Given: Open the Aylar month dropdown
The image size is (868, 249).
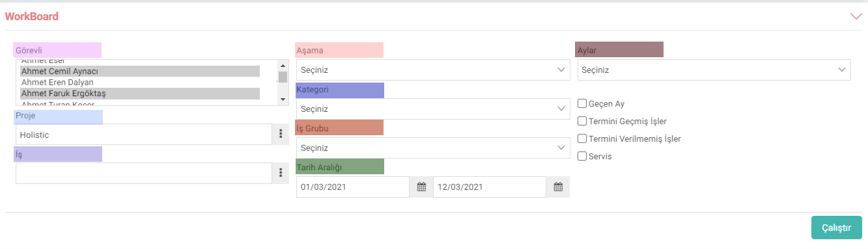Looking at the screenshot, I should click(x=714, y=70).
